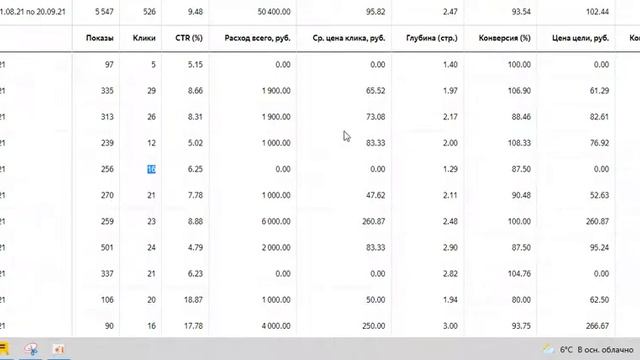Select the total goal price '102.44'
The height and width of the screenshot is (360, 640).
click(x=597, y=12)
